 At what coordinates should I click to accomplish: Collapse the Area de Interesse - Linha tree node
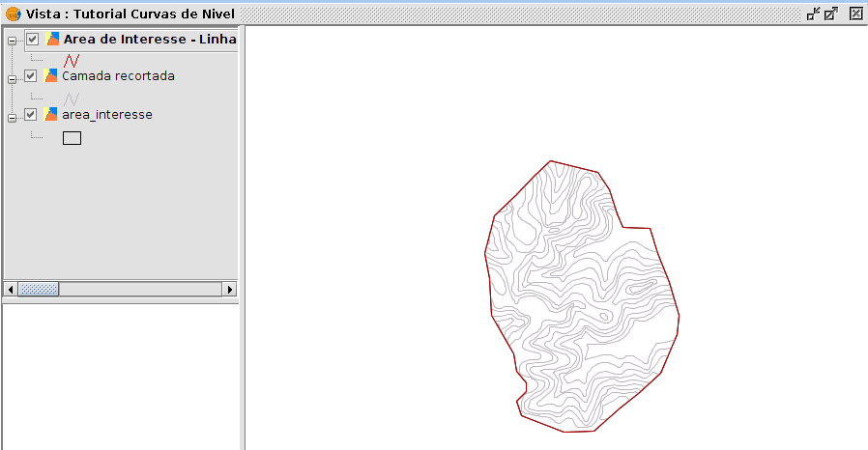point(12,42)
